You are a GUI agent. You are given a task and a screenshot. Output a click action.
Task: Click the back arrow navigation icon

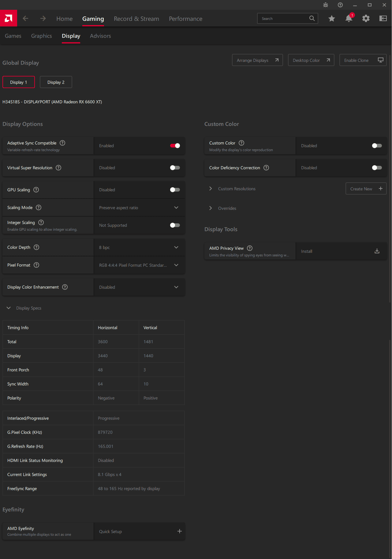(x=25, y=19)
